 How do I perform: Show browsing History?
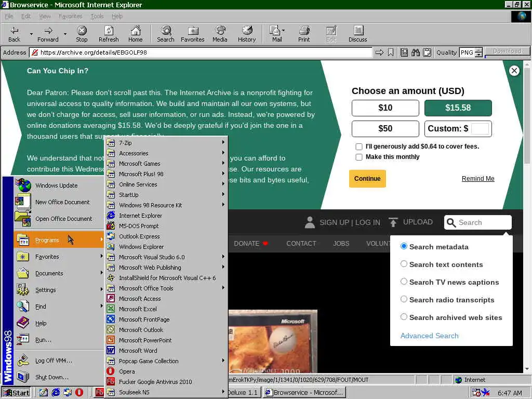click(247, 34)
